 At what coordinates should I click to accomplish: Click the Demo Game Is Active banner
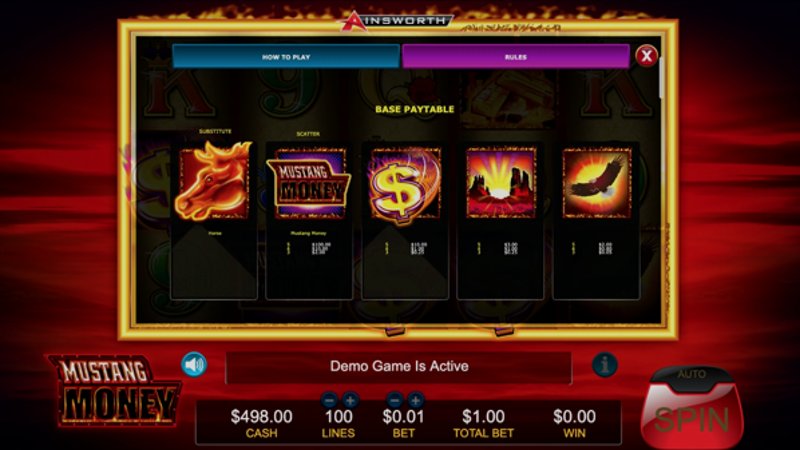[x=398, y=366]
